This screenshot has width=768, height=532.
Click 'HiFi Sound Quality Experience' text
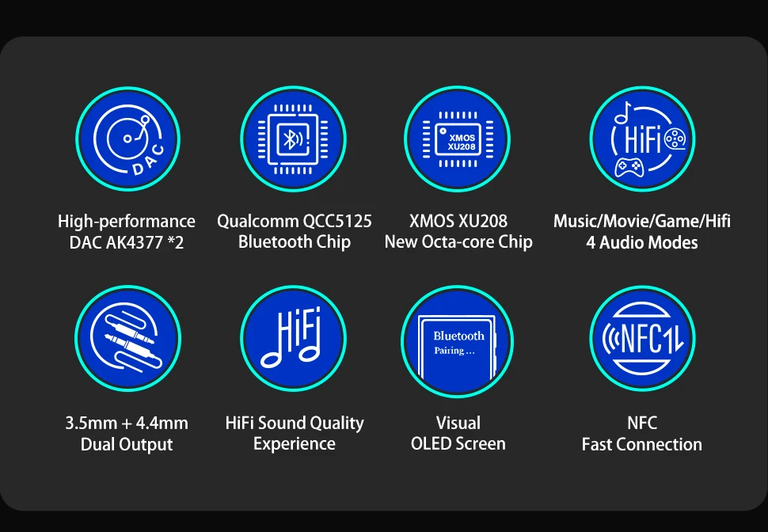(x=295, y=433)
